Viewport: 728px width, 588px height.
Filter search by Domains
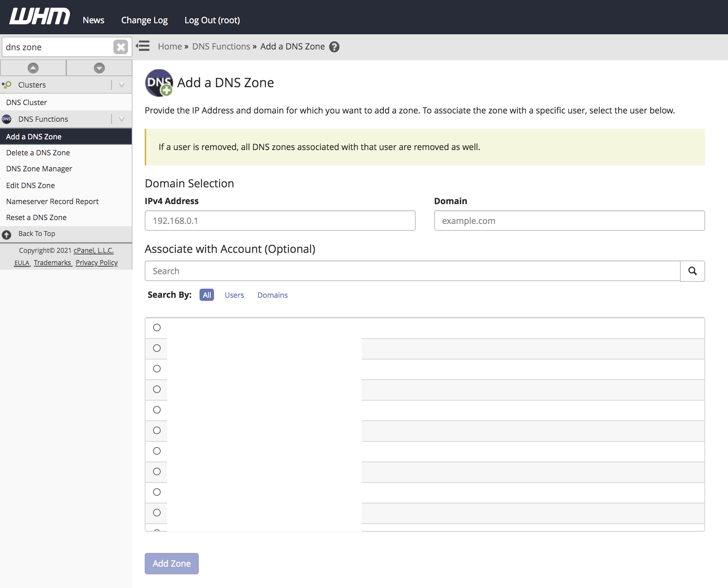(273, 295)
